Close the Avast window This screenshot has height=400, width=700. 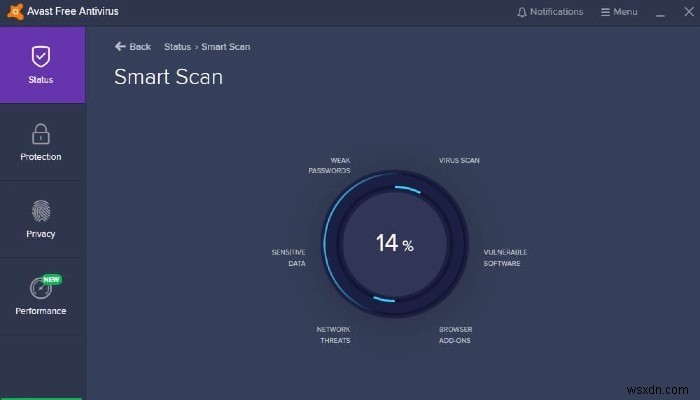(689, 12)
